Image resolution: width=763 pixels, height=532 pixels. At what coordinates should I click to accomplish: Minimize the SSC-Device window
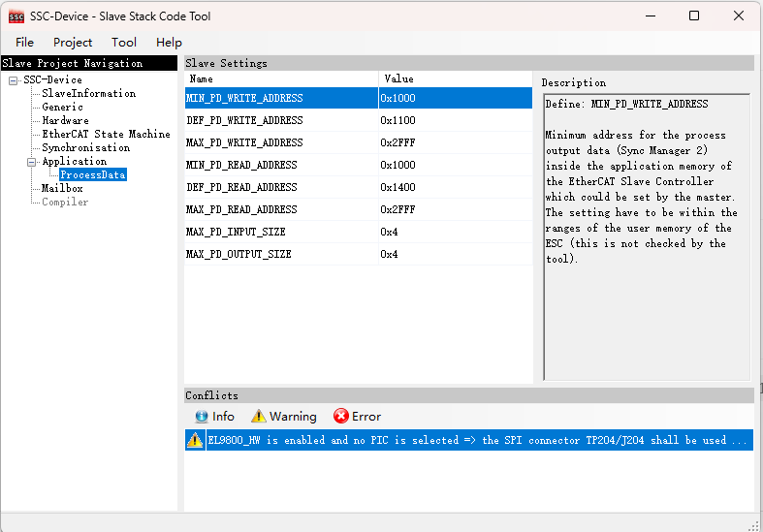tap(651, 16)
